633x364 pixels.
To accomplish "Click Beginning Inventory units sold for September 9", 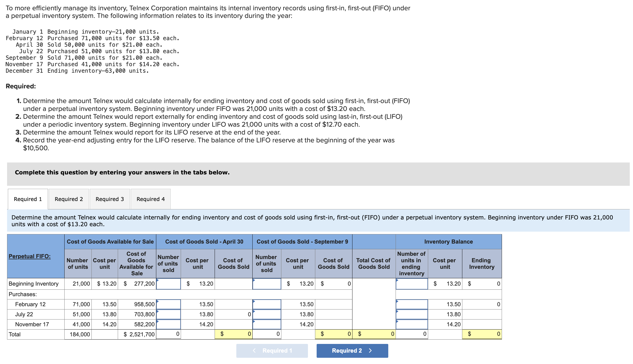I will click(267, 284).
